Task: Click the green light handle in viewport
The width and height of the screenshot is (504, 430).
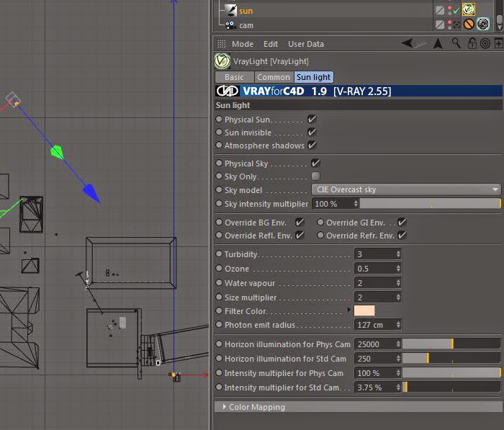Action: 57,152
